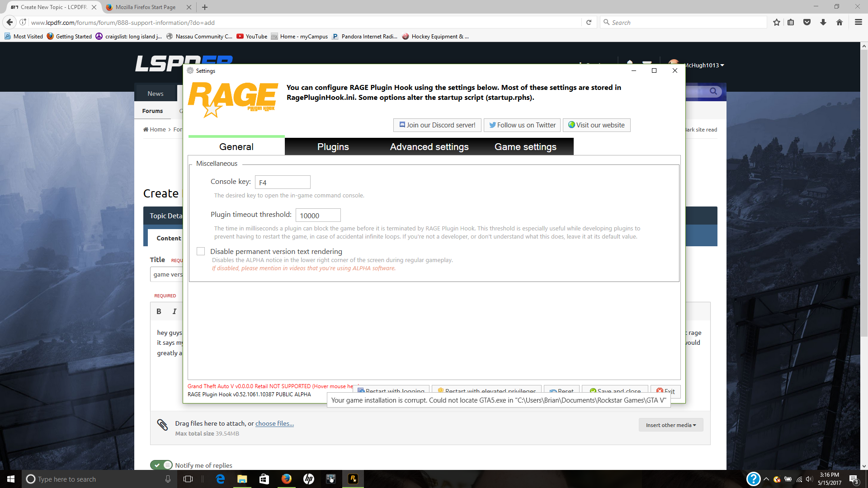The image size is (868, 488).
Task: Click the forum search magnifier icon
Action: click(713, 91)
